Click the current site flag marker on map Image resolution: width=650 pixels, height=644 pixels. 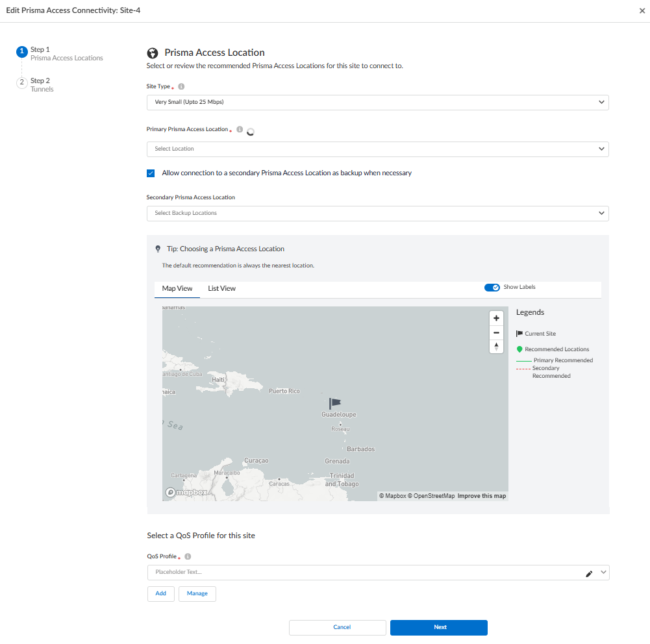tap(334, 404)
